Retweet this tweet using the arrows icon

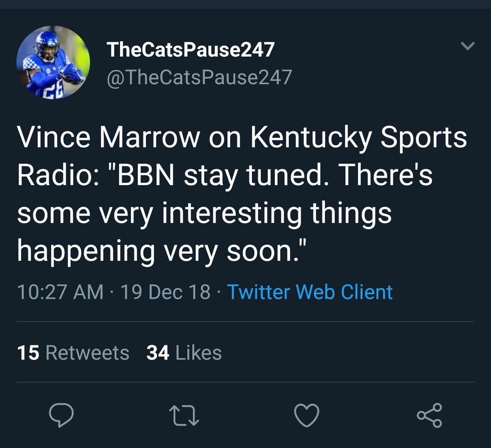pyautogui.click(x=184, y=415)
